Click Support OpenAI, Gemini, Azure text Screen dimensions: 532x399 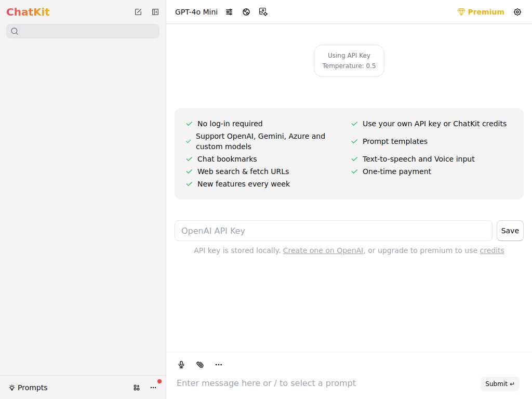(x=260, y=141)
